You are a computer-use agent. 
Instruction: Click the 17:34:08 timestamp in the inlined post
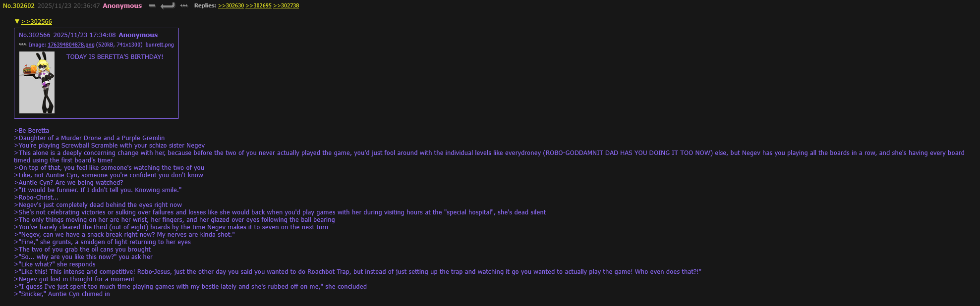[x=102, y=35]
